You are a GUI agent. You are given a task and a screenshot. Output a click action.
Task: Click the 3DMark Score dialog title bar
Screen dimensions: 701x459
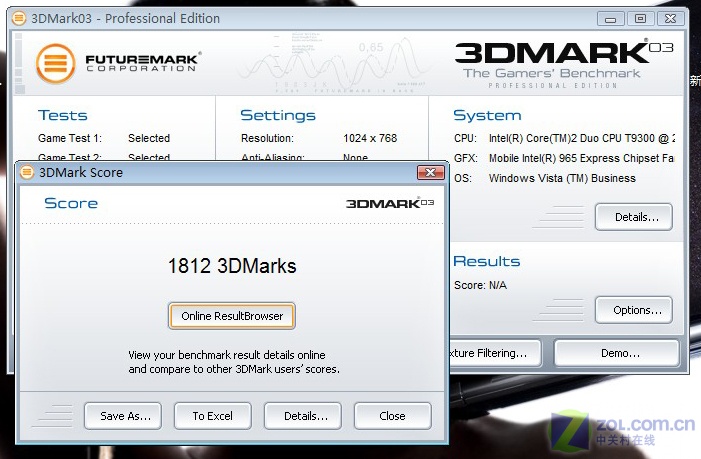[x=232, y=172]
